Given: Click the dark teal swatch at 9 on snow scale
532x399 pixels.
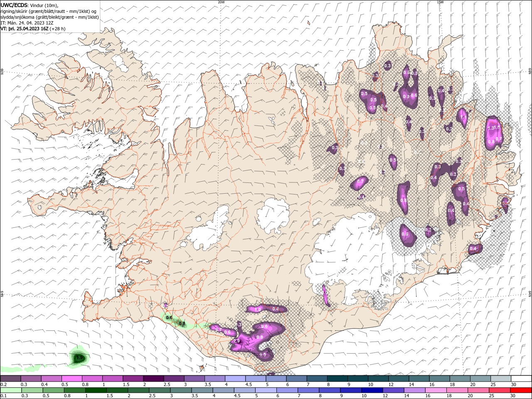Looking at the screenshot, I should [358, 379].
